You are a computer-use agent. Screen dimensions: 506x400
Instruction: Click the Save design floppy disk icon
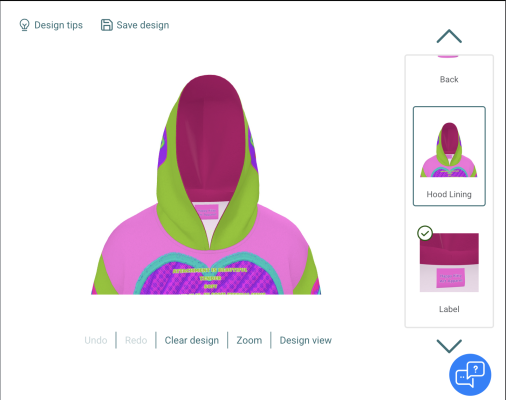106,25
